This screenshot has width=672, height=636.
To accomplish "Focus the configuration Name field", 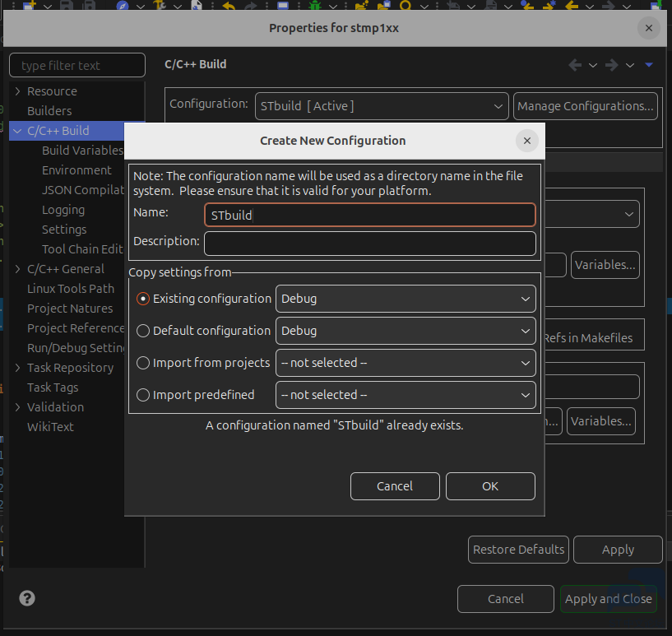I will [370, 215].
